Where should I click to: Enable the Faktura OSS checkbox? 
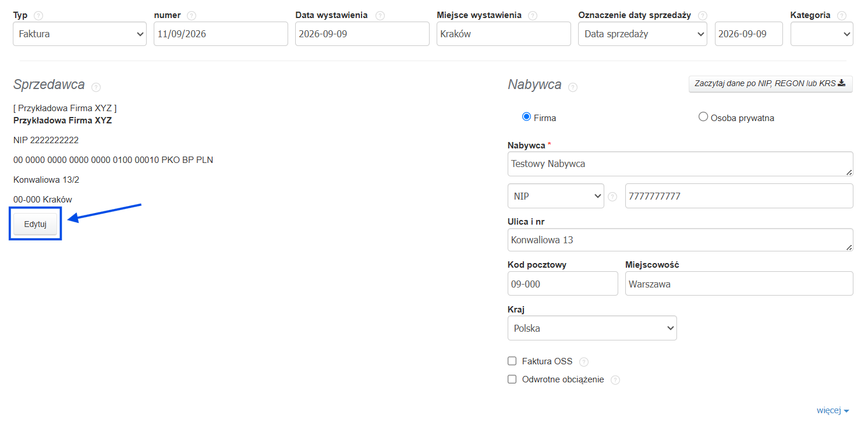pyautogui.click(x=512, y=361)
